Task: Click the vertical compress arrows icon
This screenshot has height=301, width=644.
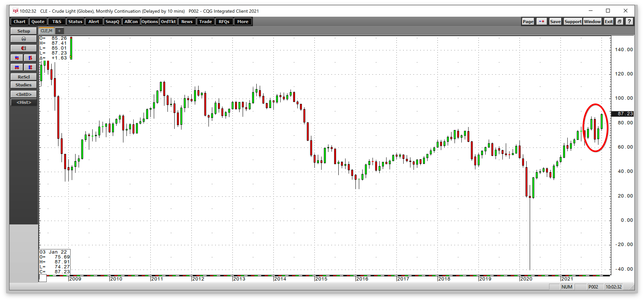Action: coord(30,67)
